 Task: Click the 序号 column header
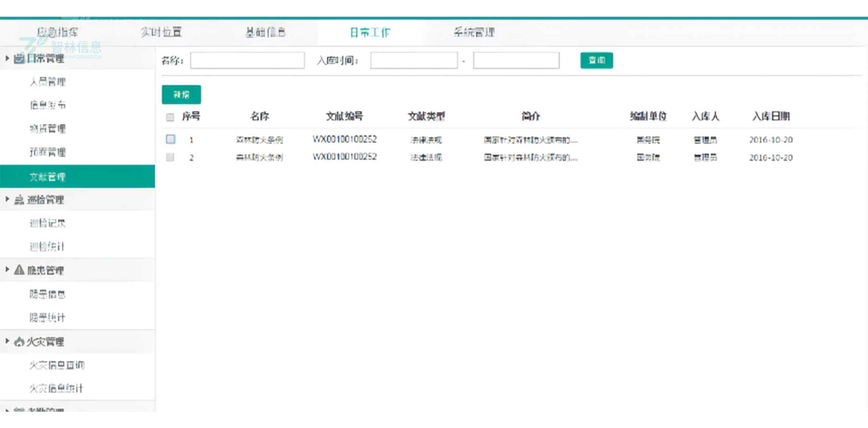pyautogui.click(x=191, y=116)
